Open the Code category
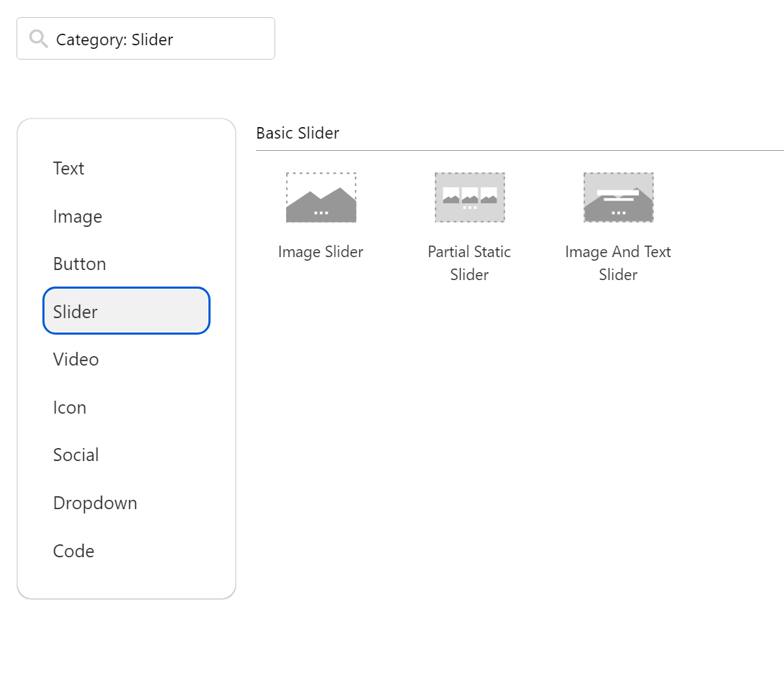784x693 pixels. 74,552
